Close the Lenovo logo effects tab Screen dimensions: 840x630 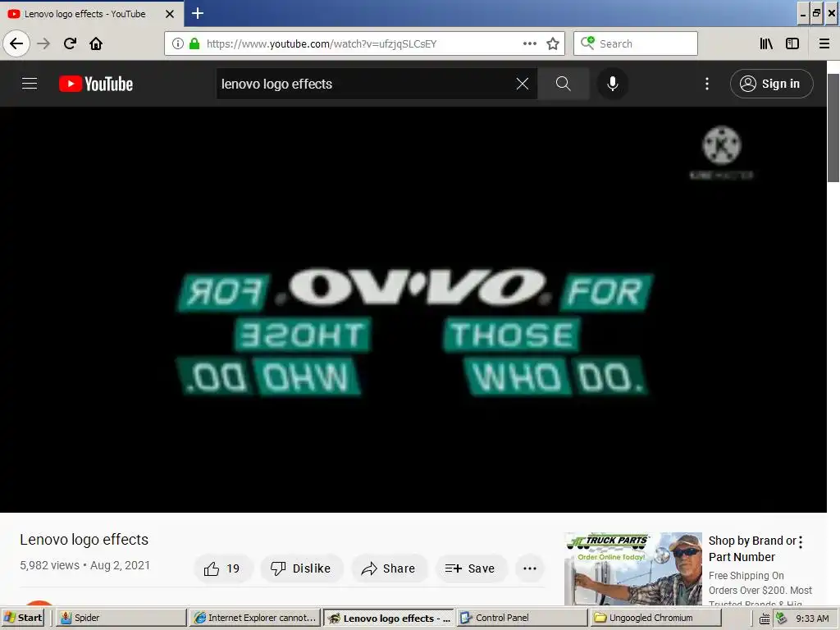(x=170, y=14)
